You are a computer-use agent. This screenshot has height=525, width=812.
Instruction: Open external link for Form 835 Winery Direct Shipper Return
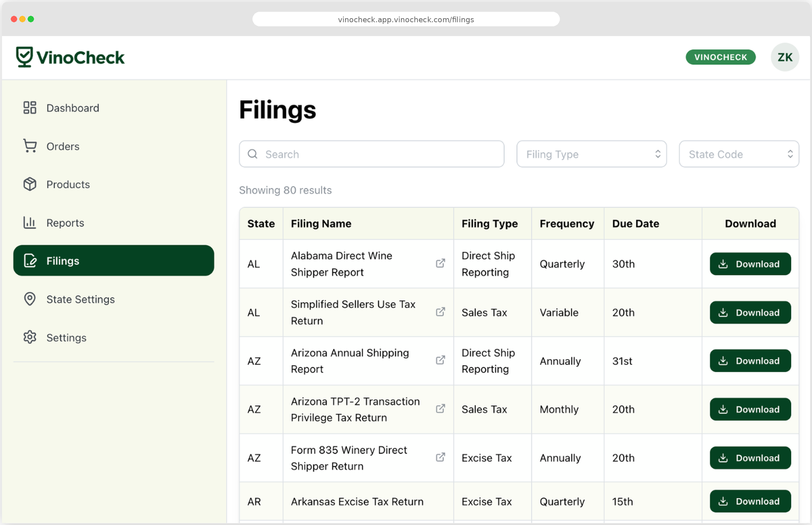click(440, 457)
